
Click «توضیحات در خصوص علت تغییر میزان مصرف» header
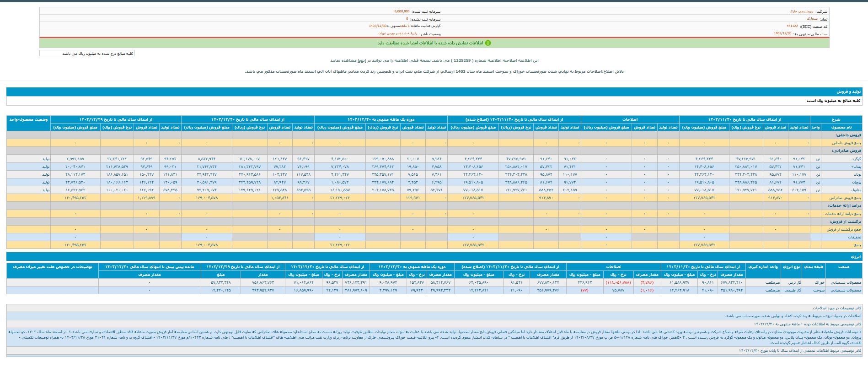(x=53, y=266)
